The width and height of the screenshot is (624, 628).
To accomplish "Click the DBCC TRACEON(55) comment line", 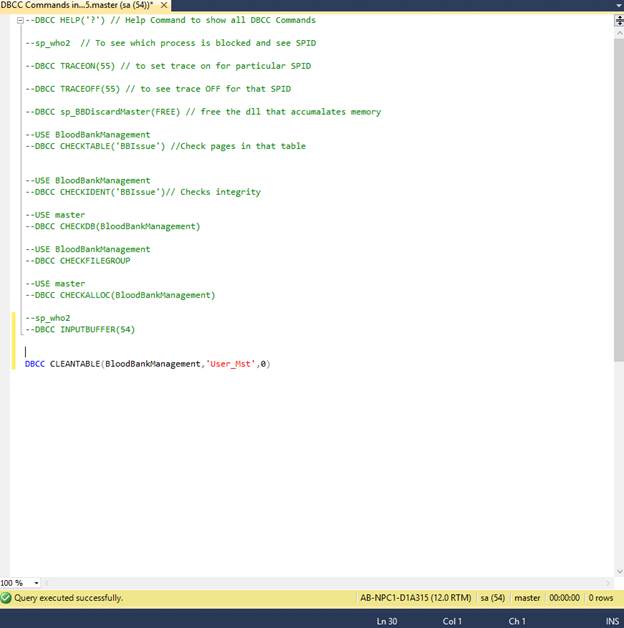I will pyautogui.click(x=168, y=66).
